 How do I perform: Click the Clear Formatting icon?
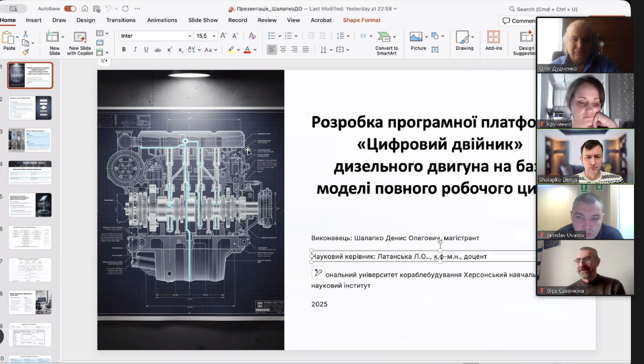point(253,36)
